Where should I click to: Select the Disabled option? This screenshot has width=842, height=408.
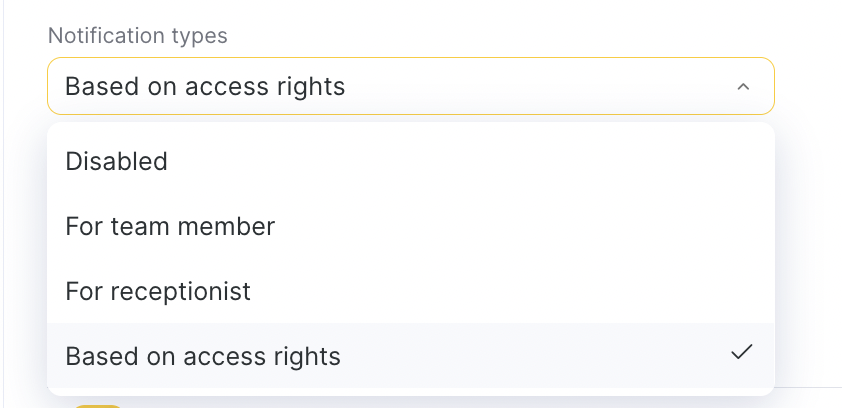click(116, 162)
